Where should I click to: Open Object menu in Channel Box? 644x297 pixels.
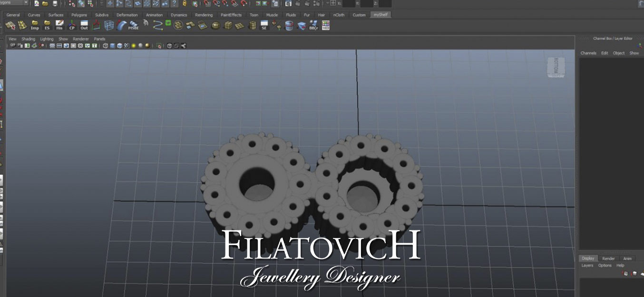point(619,53)
